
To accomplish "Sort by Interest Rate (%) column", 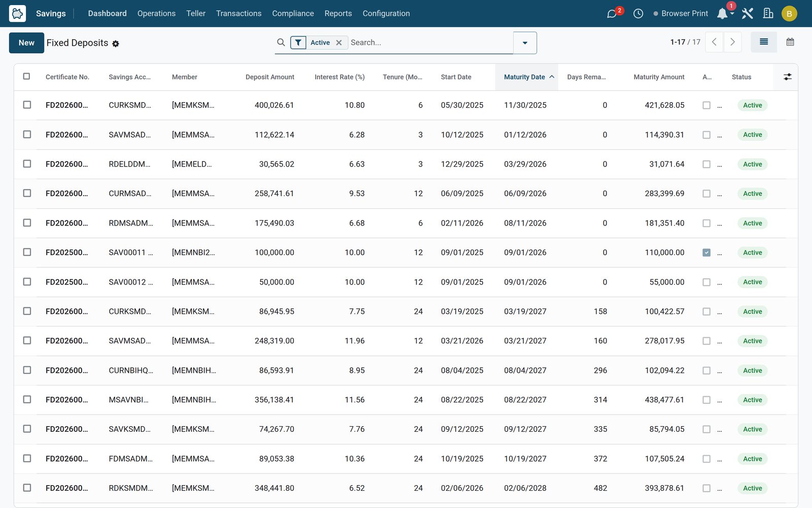I will 340,77.
